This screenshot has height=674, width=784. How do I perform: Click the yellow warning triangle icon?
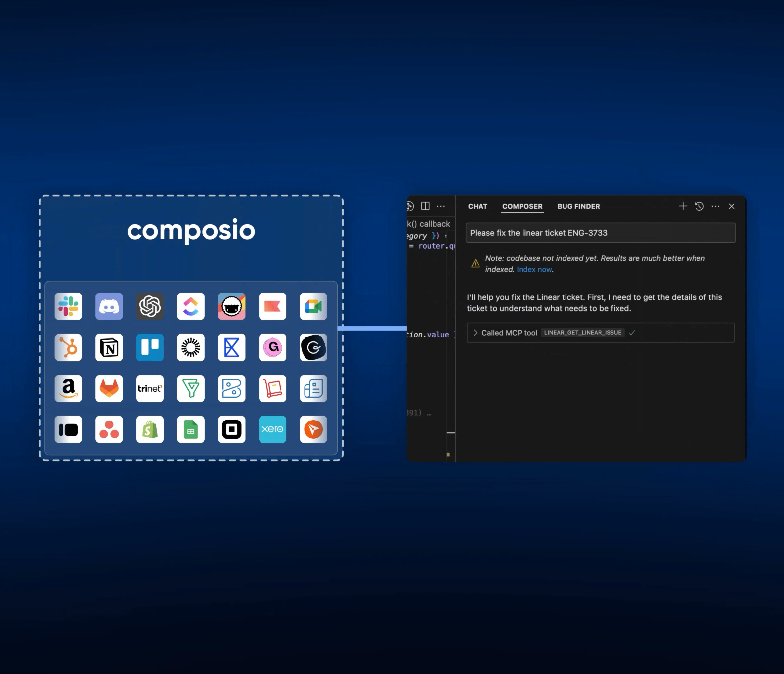(476, 264)
